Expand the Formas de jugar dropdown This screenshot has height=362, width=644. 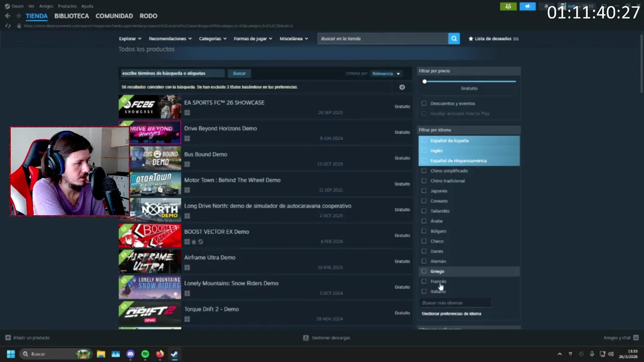tap(253, 39)
